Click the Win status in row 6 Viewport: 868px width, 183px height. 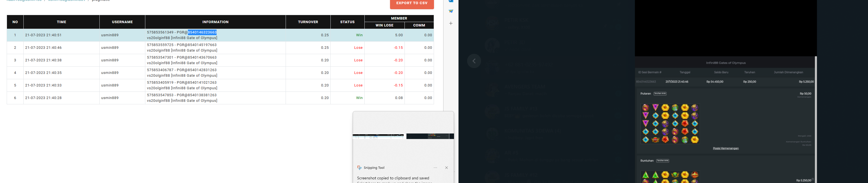coord(359,98)
